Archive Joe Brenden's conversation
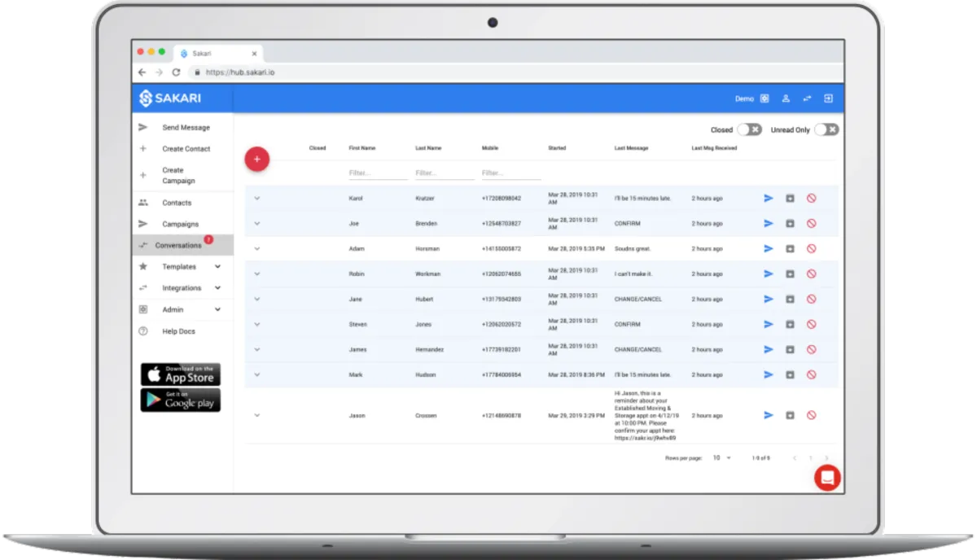Image resolution: width=977 pixels, height=560 pixels. click(790, 223)
